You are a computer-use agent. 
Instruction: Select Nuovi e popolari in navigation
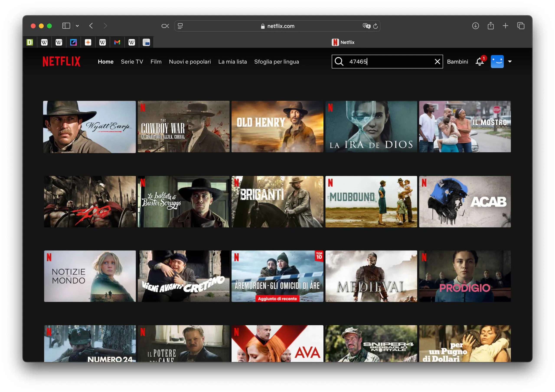[190, 62]
